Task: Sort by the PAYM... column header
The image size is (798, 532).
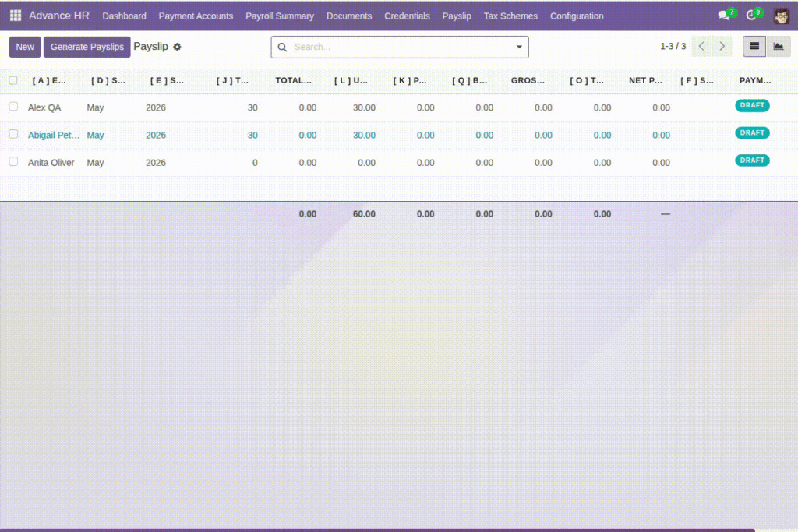Action: click(755, 80)
